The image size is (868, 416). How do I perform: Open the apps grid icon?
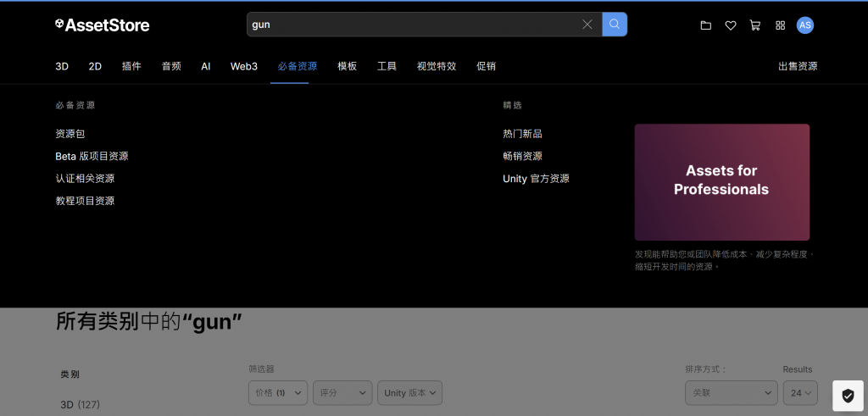781,25
